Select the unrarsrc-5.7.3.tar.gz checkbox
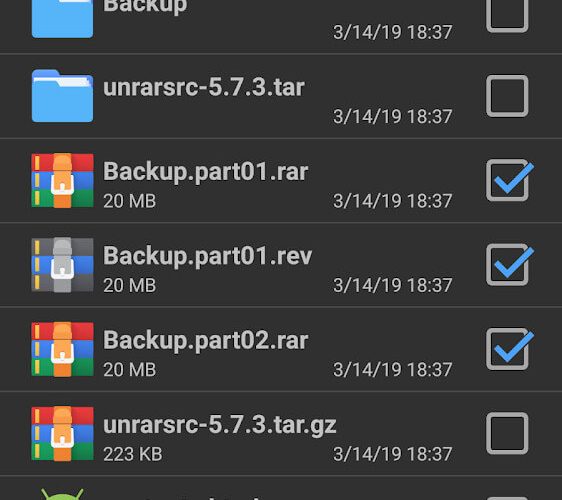The image size is (562, 500). (507, 434)
